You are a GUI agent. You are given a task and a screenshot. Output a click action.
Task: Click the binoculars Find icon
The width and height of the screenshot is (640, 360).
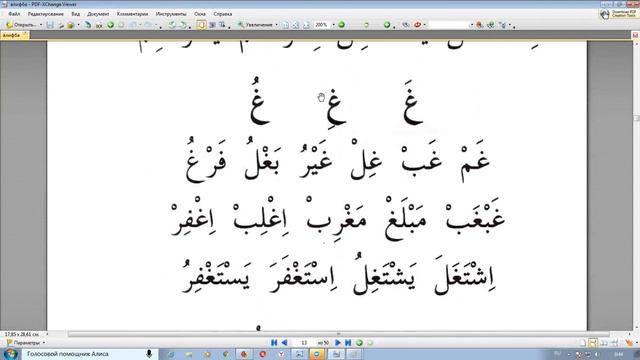(405, 25)
